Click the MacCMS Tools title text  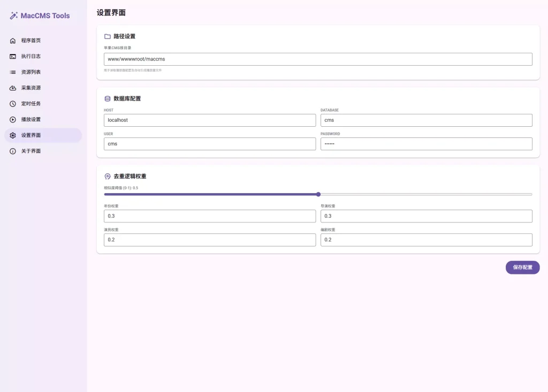click(x=45, y=16)
